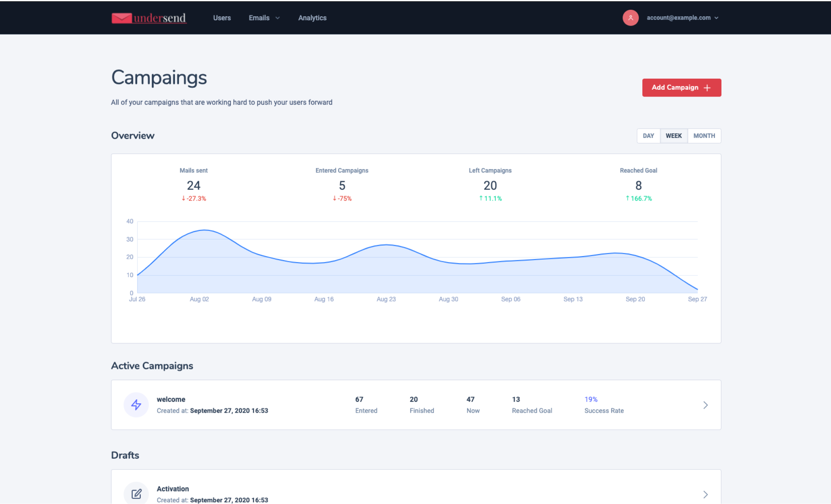Image resolution: width=831 pixels, height=504 pixels.
Task: Click the chevron next to Emails
Action: (x=278, y=18)
